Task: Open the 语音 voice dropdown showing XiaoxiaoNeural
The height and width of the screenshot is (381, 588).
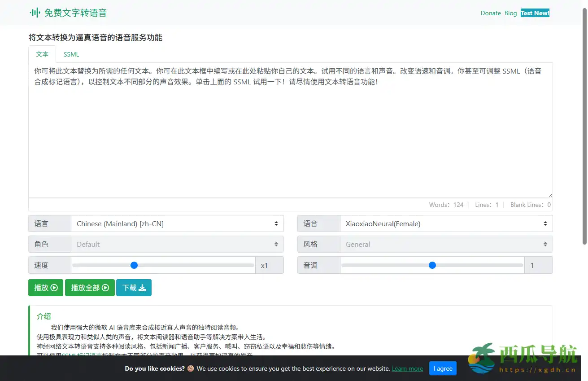Action: click(x=446, y=223)
